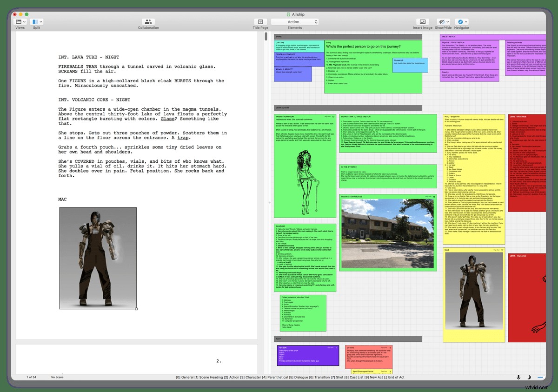This screenshot has height=392, width=558.
Task: Toggle night mode with the moon icon
Action: [529, 377]
